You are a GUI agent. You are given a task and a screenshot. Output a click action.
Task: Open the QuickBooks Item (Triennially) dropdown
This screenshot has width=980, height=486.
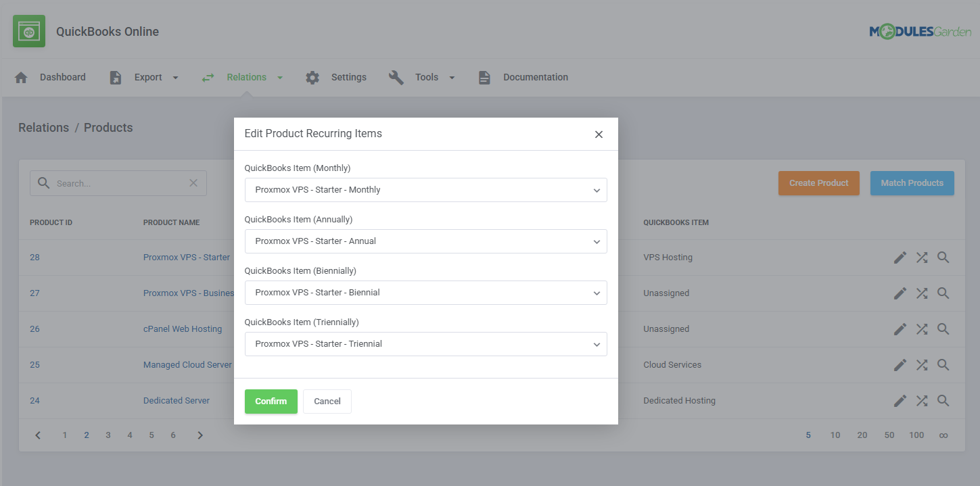pos(425,344)
